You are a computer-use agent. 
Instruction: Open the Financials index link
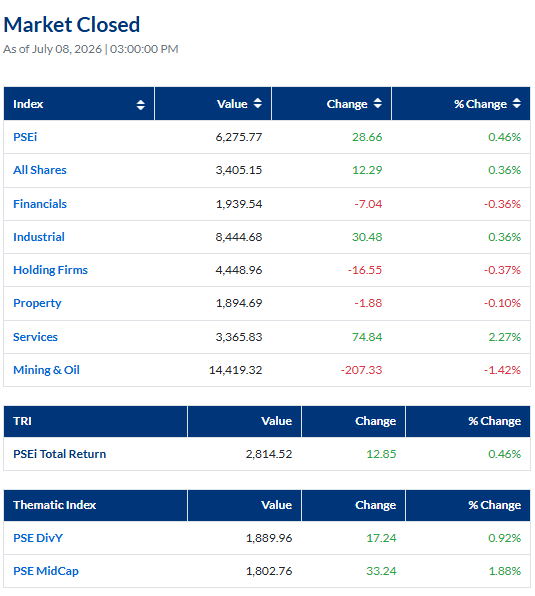[x=40, y=204]
